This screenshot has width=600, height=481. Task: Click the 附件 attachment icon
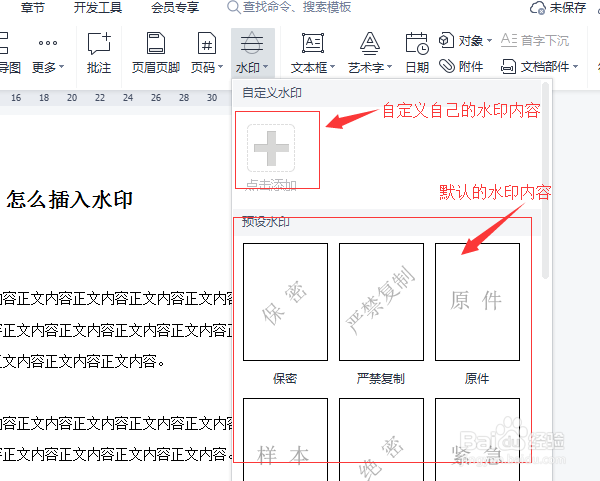tap(446, 66)
